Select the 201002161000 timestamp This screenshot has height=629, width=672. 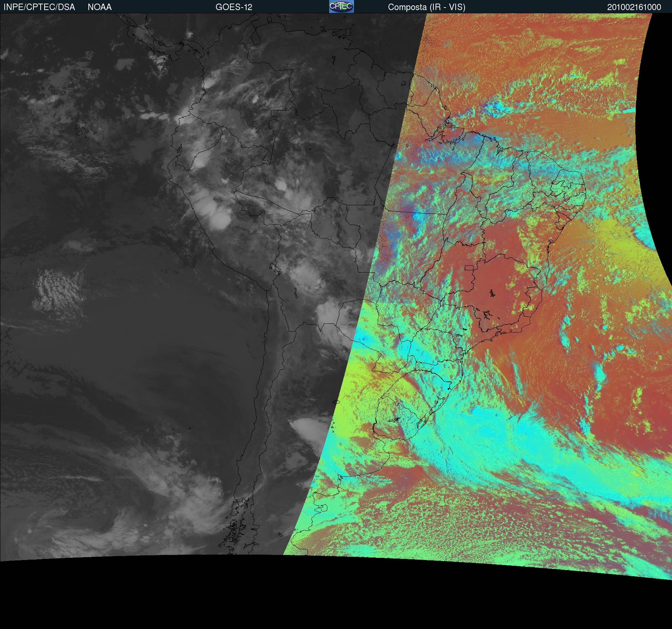click(634, 7)
